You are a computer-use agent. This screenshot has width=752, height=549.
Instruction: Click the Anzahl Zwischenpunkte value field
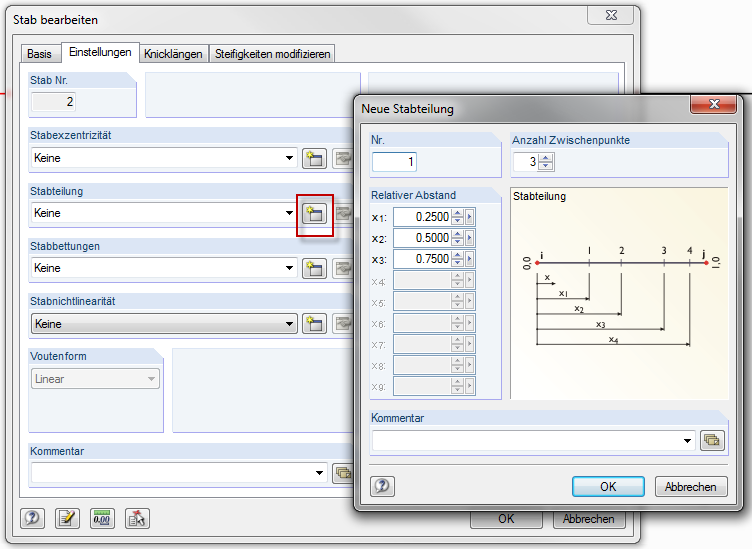click(x=526, y=162)
